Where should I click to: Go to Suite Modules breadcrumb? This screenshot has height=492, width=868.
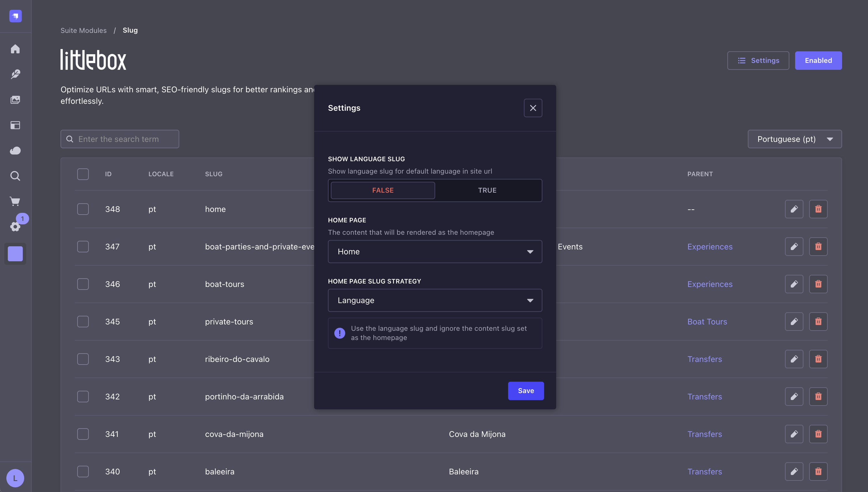click(83, 30)
